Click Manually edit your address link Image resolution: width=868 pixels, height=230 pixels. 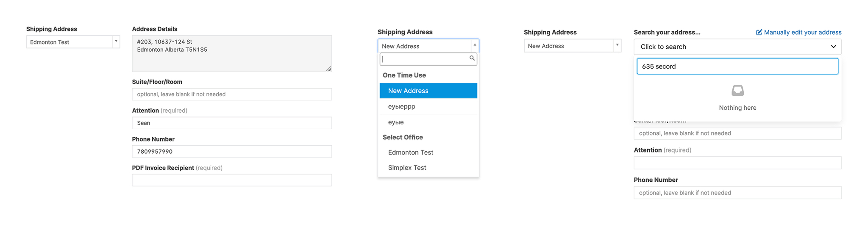click(x=802, y=33)
